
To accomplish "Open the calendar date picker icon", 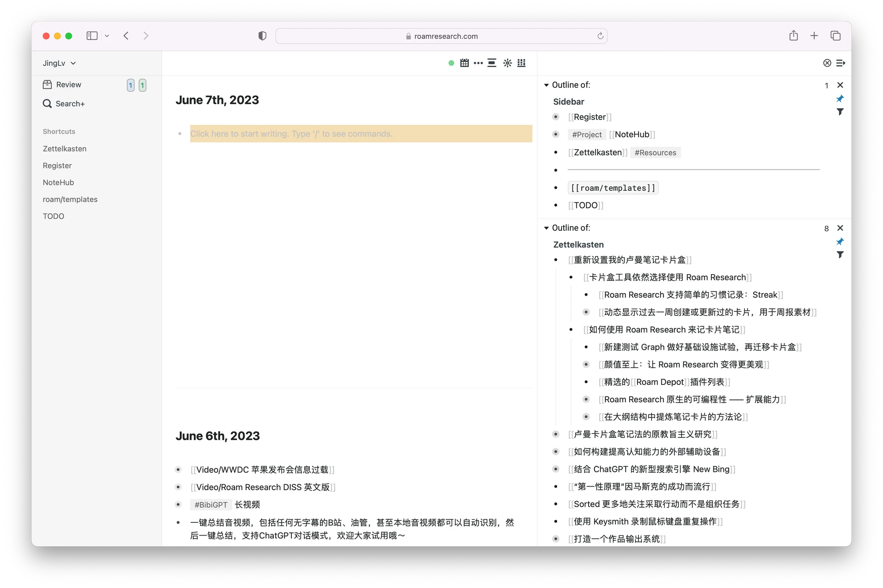I will [x=464, y=63].
